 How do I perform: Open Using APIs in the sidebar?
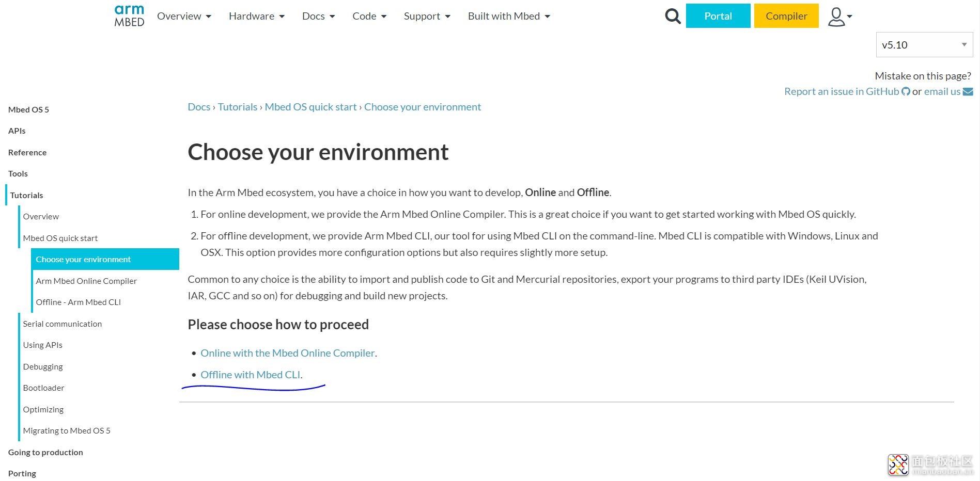pos(43,345)
